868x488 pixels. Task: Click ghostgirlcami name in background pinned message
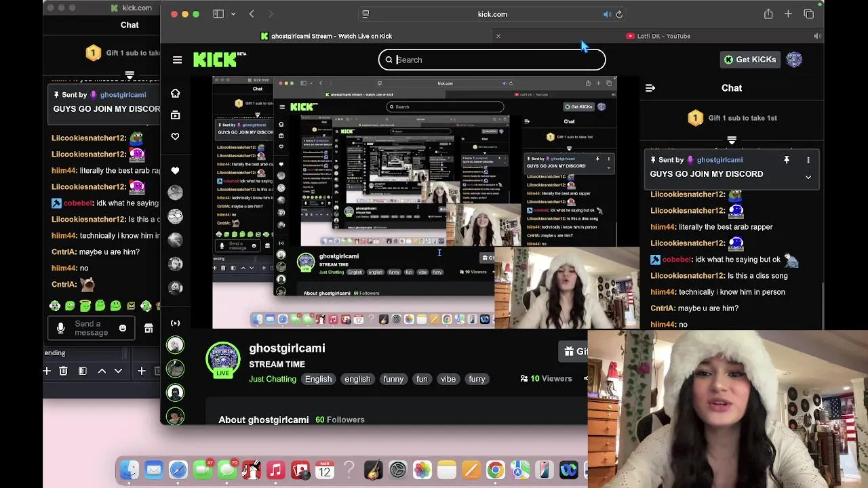point(123,95)
